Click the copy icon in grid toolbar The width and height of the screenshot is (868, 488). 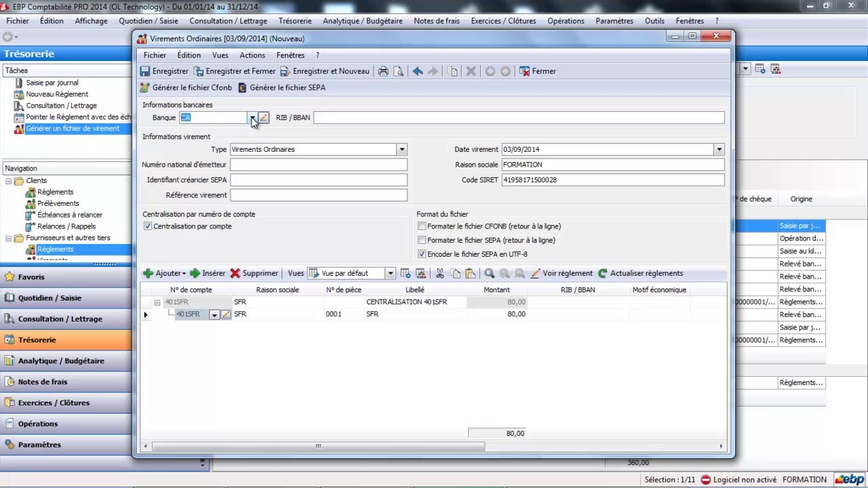455,273
